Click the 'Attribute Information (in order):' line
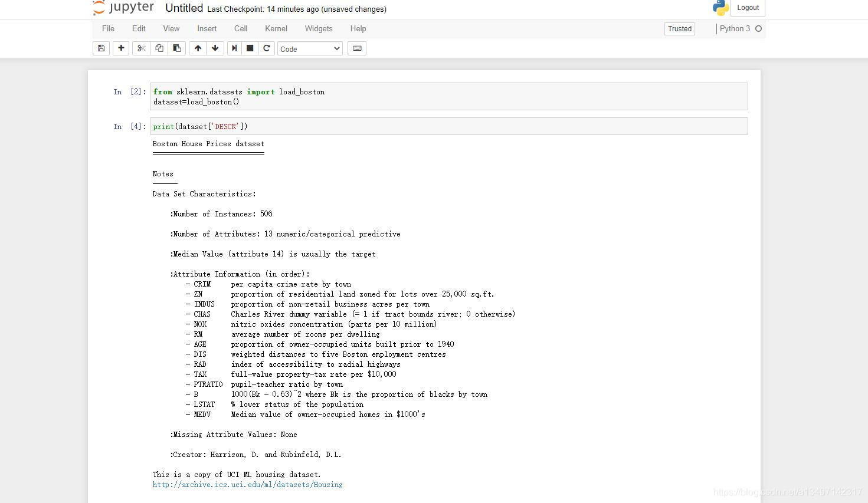 tap(240, 274)
